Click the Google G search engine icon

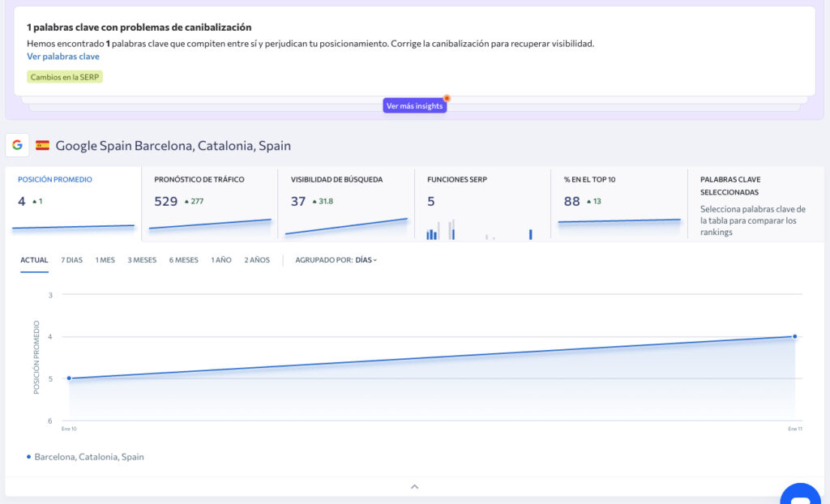point(18,144)
